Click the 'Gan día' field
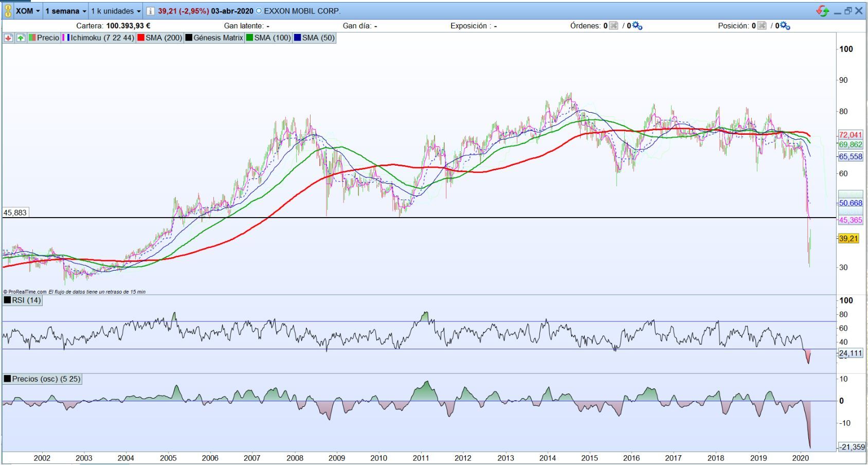 (360, 26)
